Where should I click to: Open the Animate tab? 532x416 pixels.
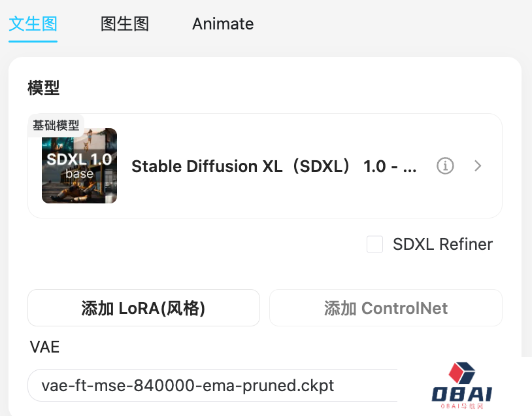click(x=223, y=24)
